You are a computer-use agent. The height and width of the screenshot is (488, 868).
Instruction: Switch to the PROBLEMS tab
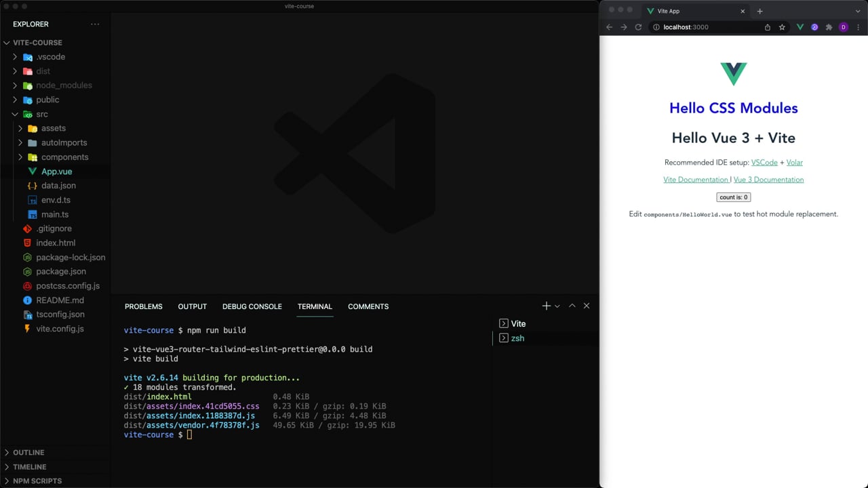pos(143,307)
